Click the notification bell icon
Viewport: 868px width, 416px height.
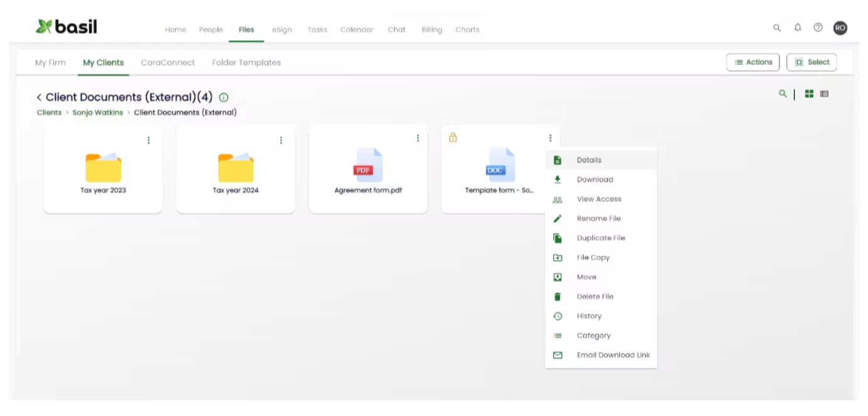tap(798, 28)
